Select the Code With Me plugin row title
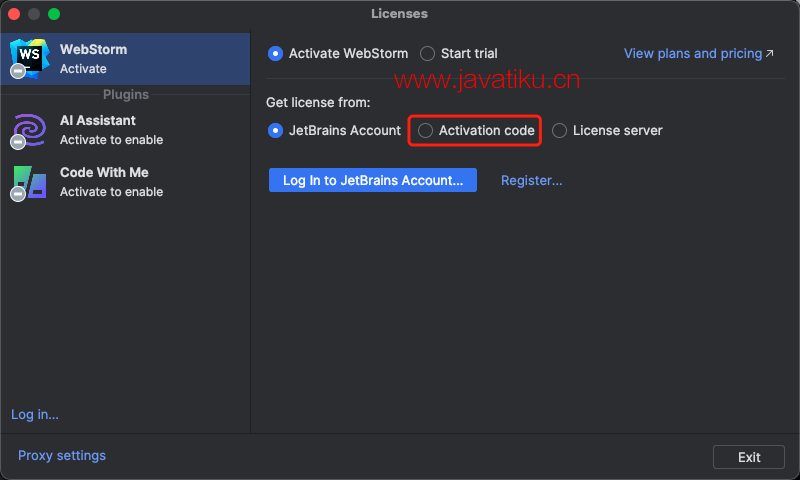Screen dimensions: 800x480 coord(104,172)
